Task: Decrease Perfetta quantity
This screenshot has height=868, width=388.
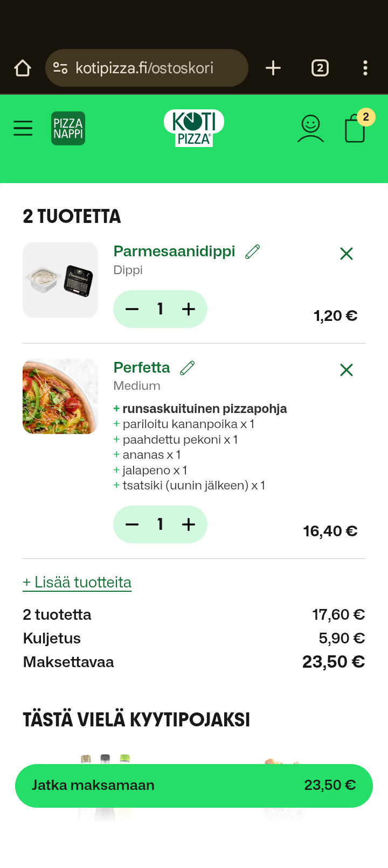Action: pos(132,524)
